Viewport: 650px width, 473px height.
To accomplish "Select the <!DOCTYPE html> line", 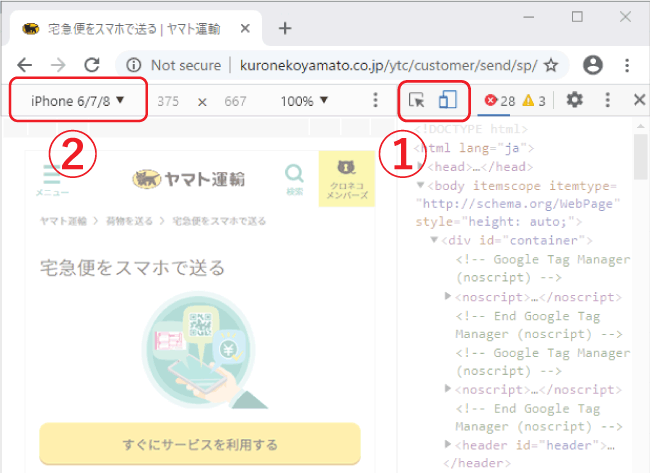I will pos(471,129).
